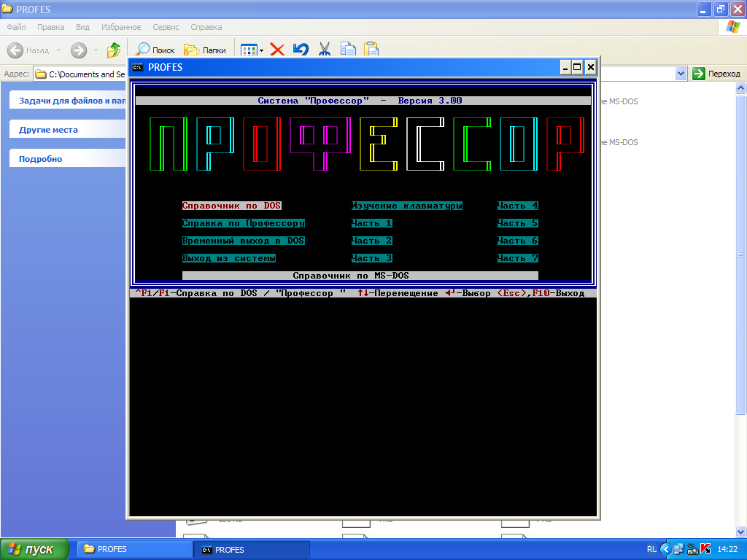Screen dimensions: 747x560
Task: Click the пуск Start button
Action: (x=35, y=549)
